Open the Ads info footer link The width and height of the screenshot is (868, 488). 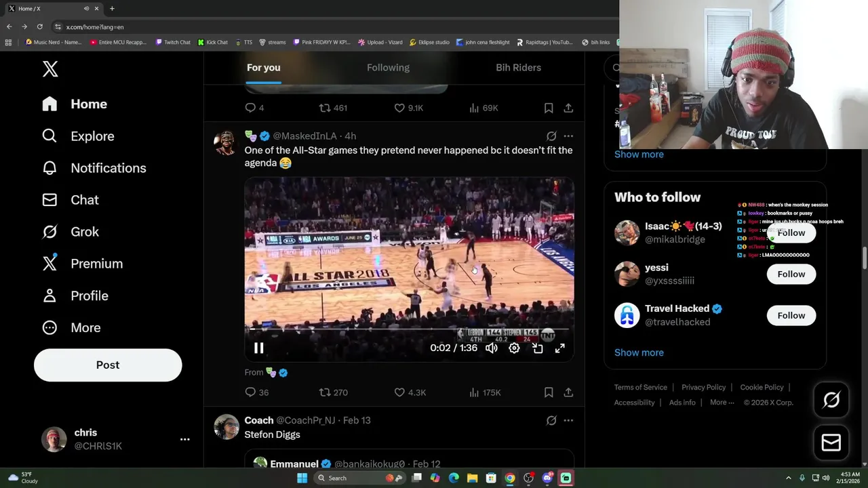[x=682, y=403]
